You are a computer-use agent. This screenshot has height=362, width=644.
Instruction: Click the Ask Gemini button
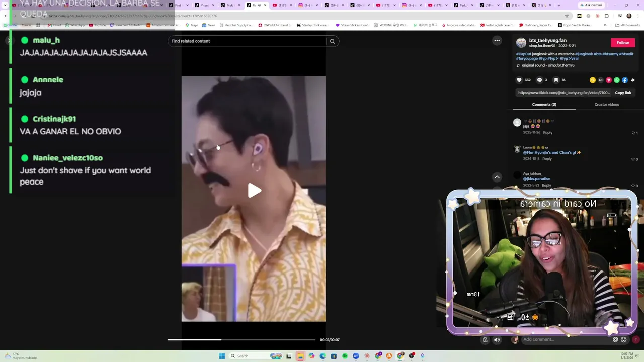pyautogui.click(x=591, y=5)
